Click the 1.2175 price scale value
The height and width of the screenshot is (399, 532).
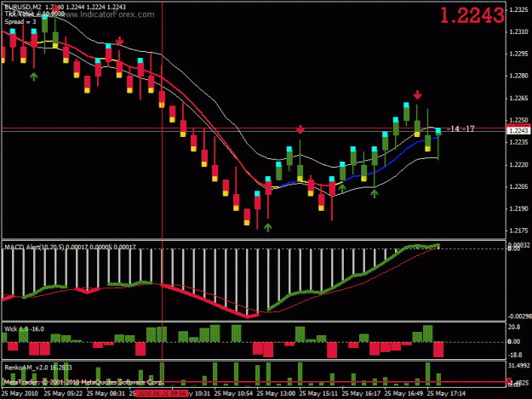519,231
